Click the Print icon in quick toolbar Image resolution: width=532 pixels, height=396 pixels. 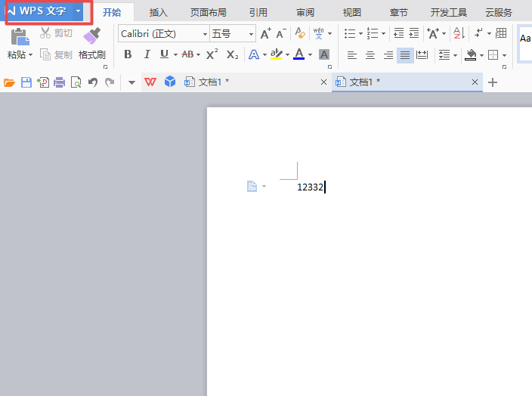(59, 82)
